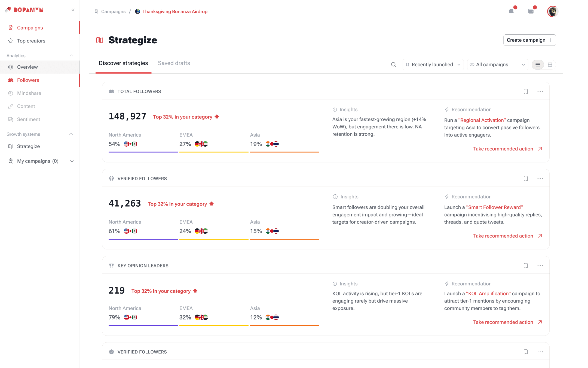Open Mindshare in the Analytics menu

29,93
